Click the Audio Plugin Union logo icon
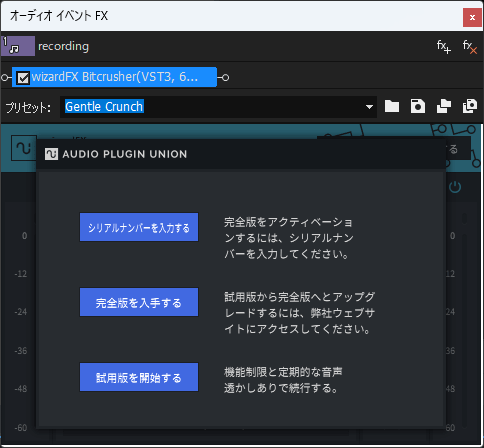The image size is (484, 448). 51,154
